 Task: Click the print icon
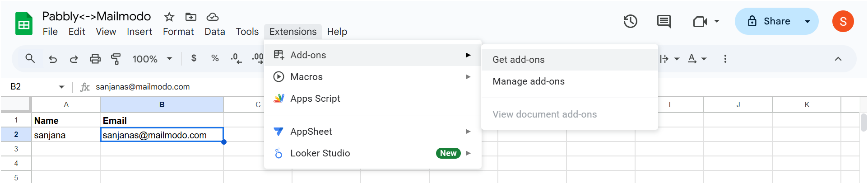pyautogui.click(x=95, y=59)
